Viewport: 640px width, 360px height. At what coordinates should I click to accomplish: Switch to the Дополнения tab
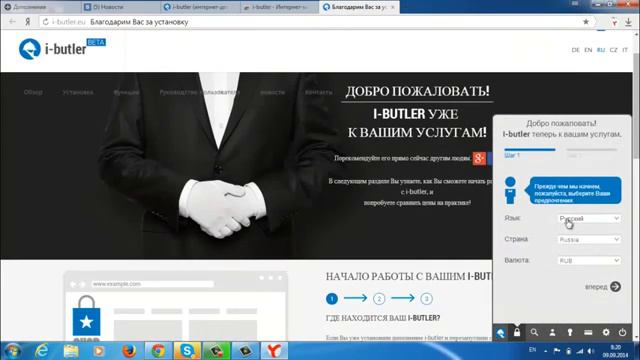[40, 7]
